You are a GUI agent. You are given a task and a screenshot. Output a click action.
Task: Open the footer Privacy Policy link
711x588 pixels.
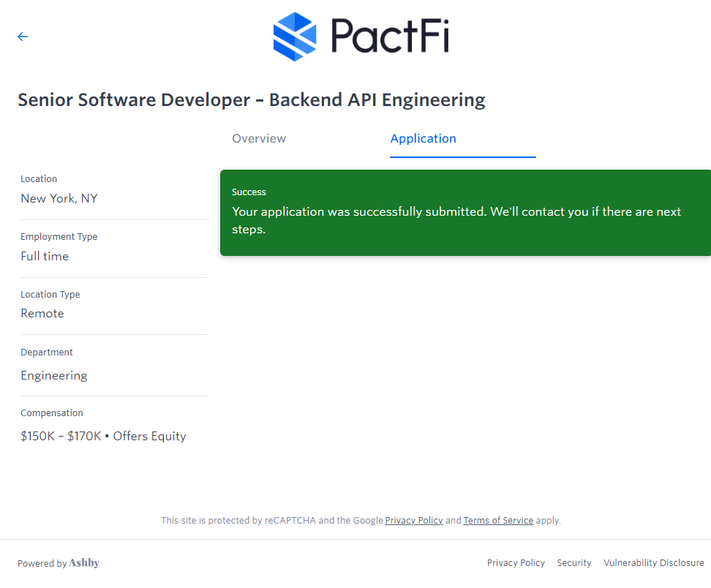click(516, 563)
